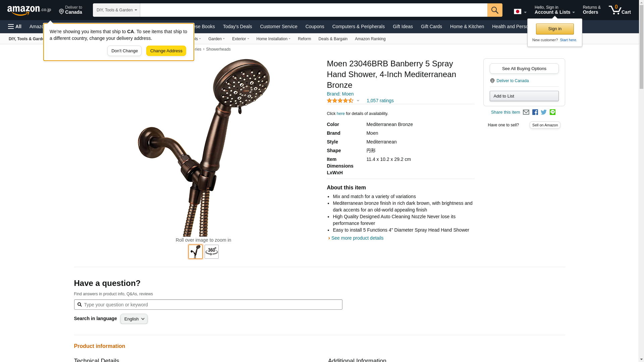Open the All hamburger menu
Image resolution: width=644 pixels, height=362 pixels.
click(x=15, y=26)
